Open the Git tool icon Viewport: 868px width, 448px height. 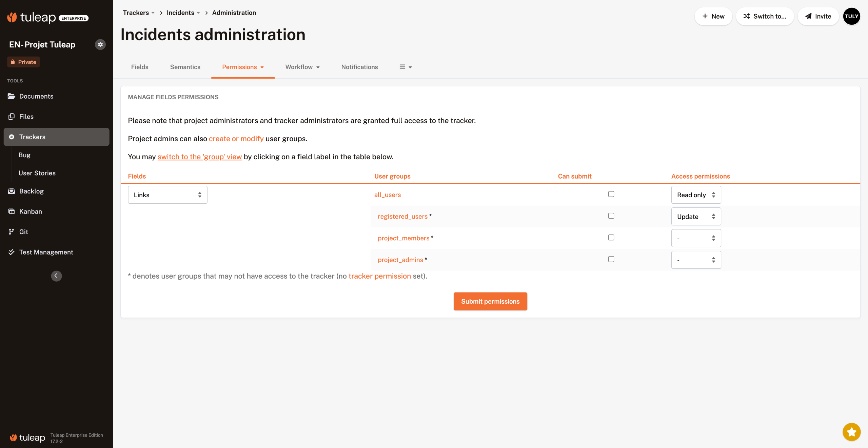(x=12, y=232)
